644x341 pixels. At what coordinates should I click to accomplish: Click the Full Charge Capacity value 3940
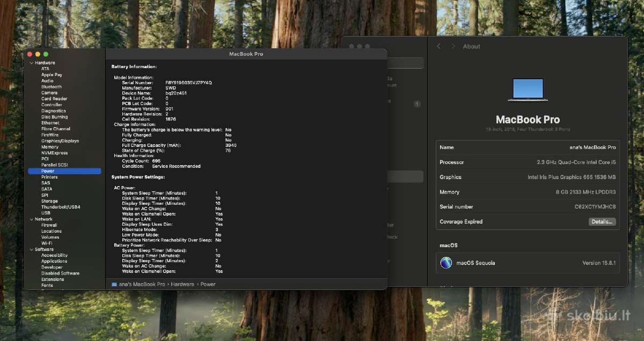tap(231, 145)
